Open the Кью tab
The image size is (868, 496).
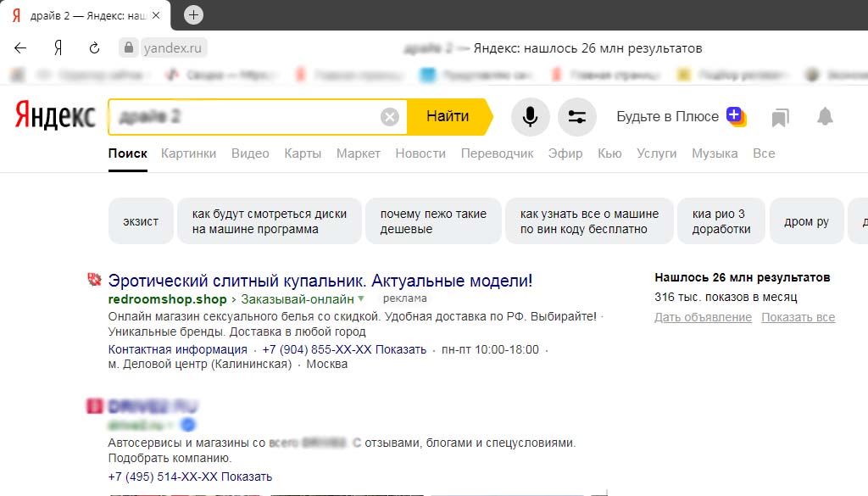click(609, 153)
